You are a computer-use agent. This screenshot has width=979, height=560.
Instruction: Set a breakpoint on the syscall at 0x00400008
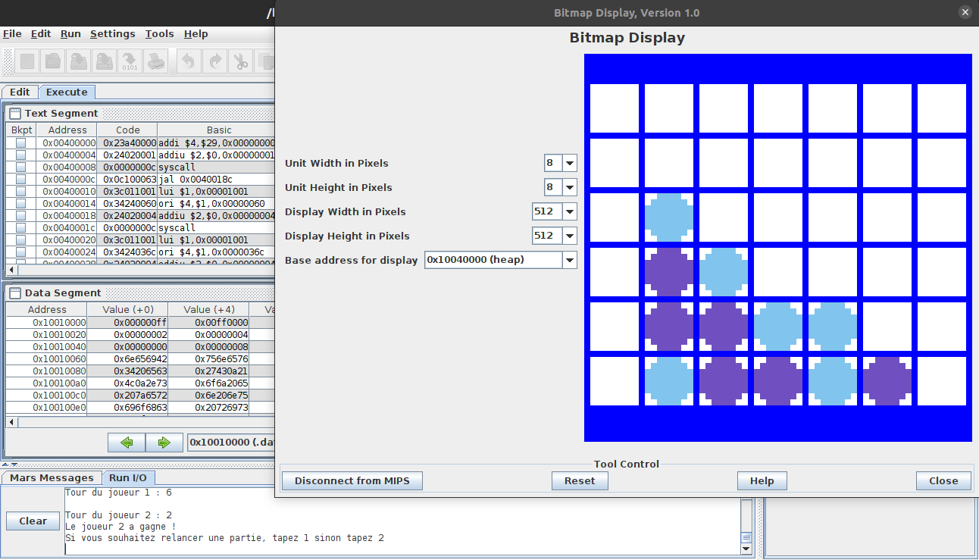20,167
